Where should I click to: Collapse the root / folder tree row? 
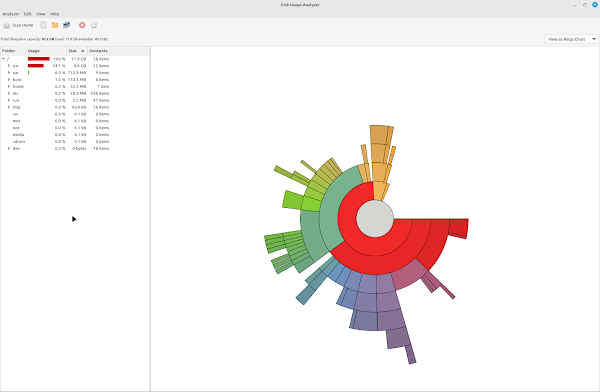(3, 59)
